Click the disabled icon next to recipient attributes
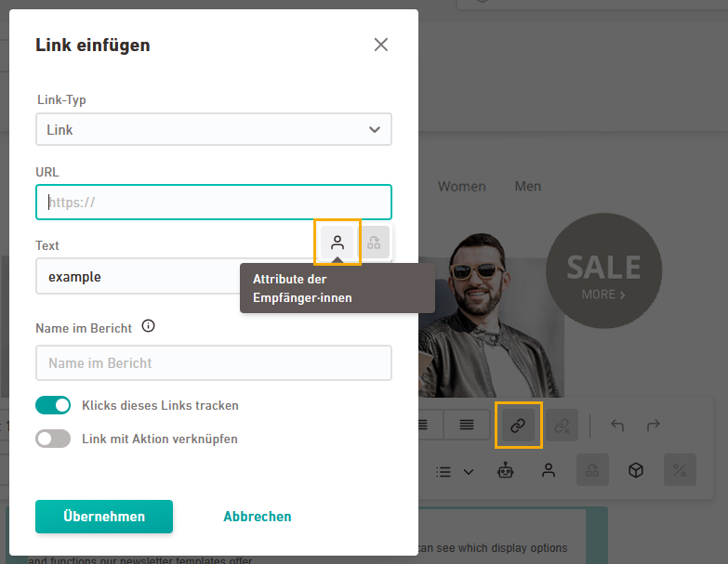728x564 pixels. pyautogui.click(x=374, y=243)
